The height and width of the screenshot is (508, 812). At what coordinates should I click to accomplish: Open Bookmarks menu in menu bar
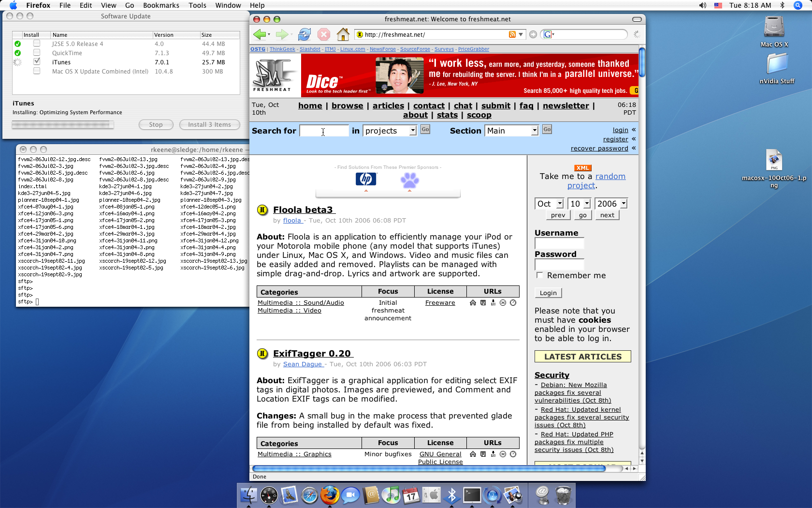(161, 5)
